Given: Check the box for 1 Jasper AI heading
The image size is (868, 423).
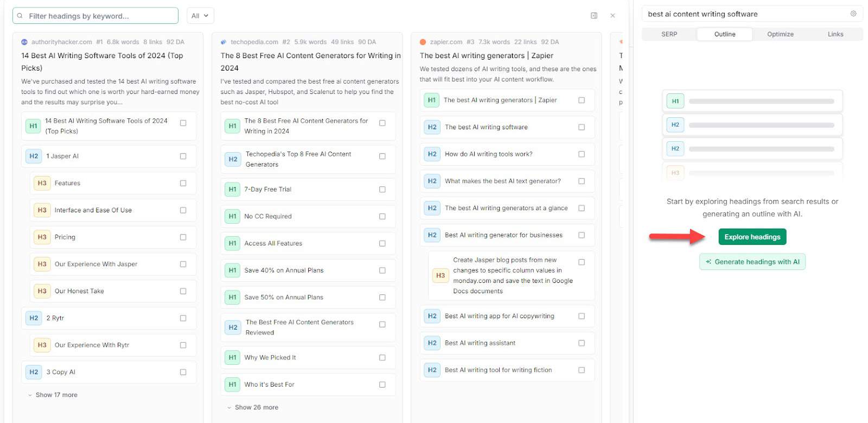Looking at the screenshot, I should pos(183,156).
